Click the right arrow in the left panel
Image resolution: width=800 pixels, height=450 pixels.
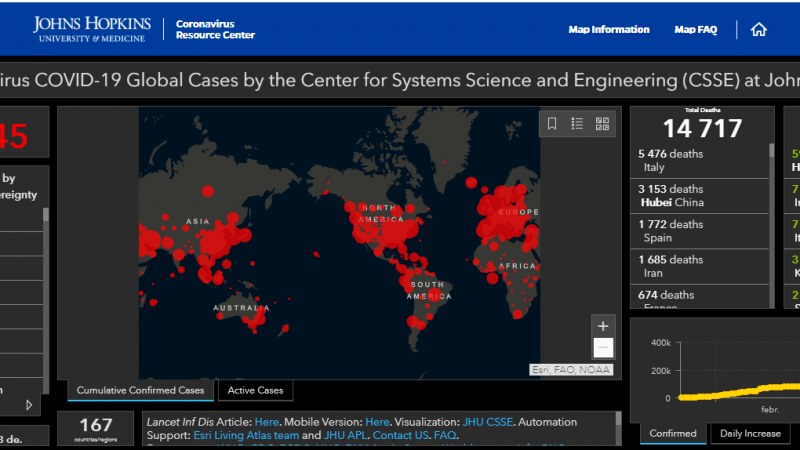[29, 405]
